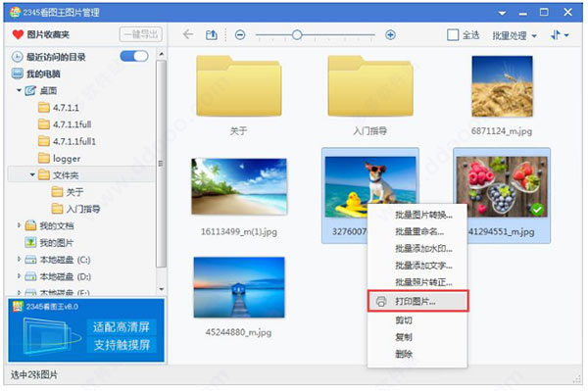The height and width of the screenshot is (391, 588).
Task: Check the 全选 select all checkbox
Action: [453, 35]
